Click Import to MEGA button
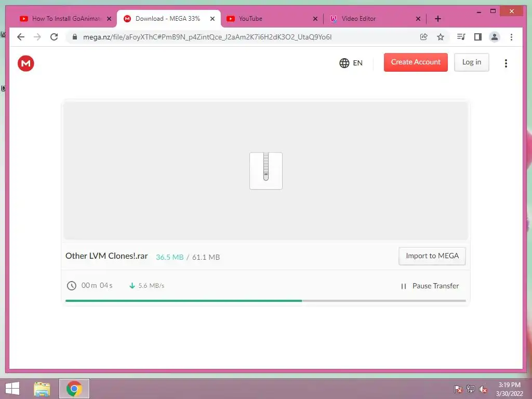 pyautogui.click(x=432, y=256)
